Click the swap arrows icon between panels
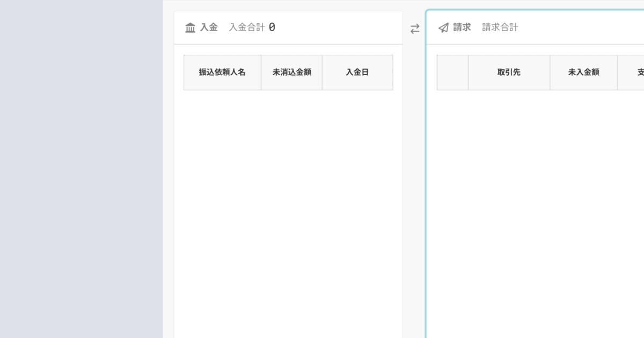Viewport: 644px width, 338px height. click(415, 29)
